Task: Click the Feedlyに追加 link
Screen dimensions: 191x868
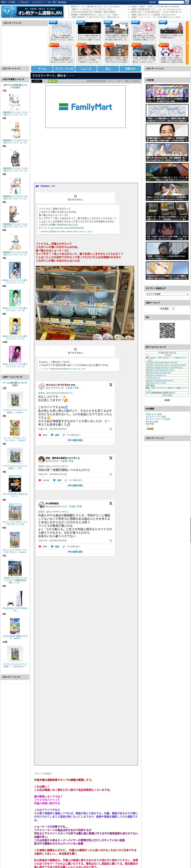Action: coord(152,422)
